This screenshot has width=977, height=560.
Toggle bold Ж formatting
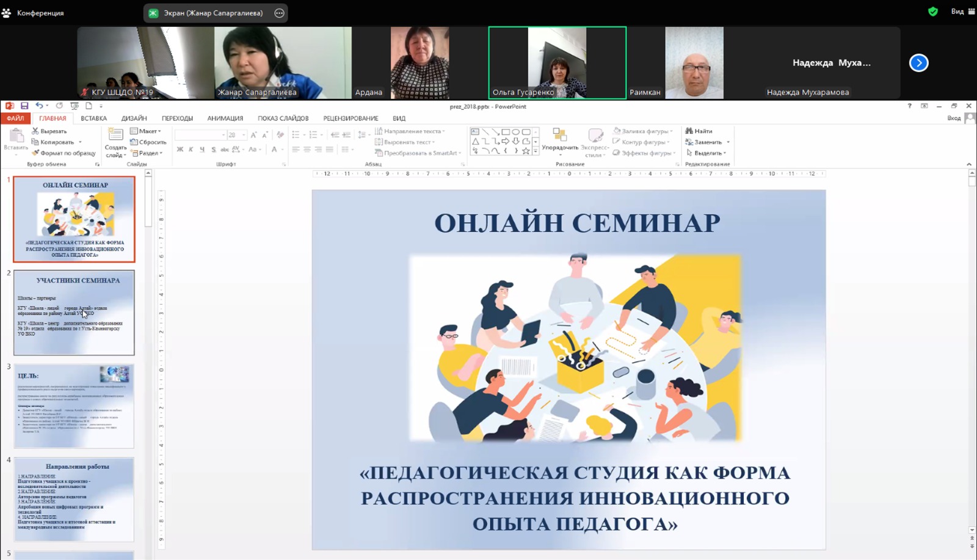click(x=180, y=149)
